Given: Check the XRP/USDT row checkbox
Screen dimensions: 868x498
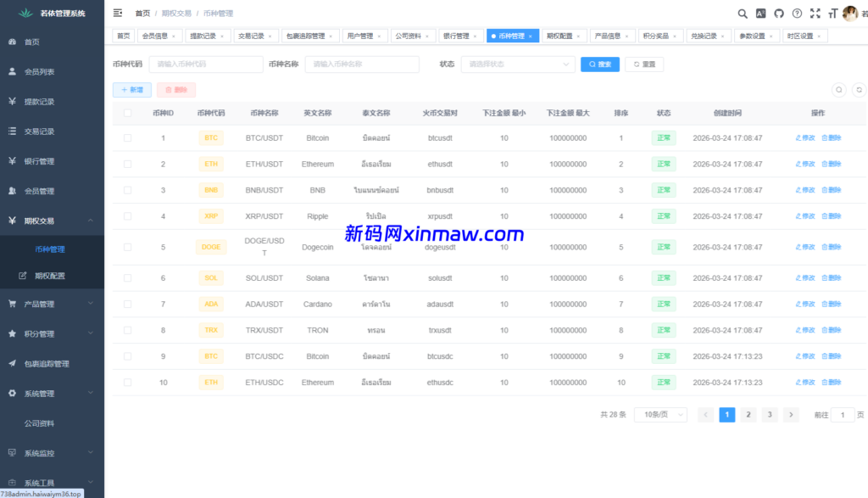Looking at the screenshot, I should point(127,216).
